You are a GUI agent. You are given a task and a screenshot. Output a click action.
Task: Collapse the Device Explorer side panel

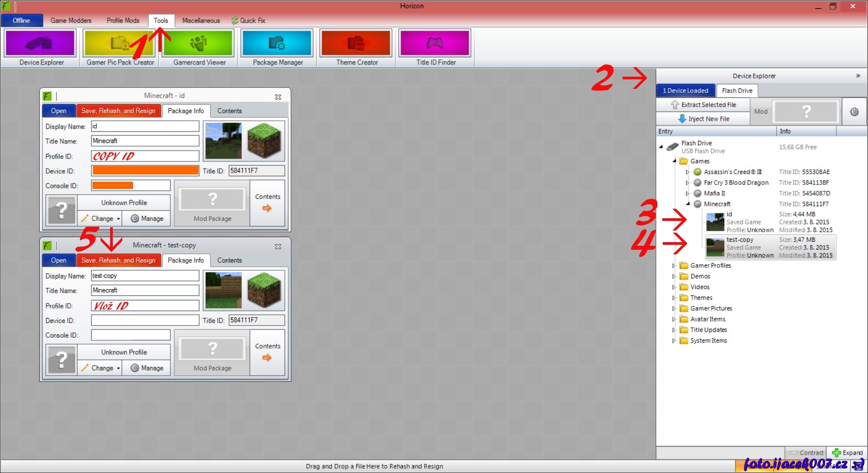(x=858, y=76)
